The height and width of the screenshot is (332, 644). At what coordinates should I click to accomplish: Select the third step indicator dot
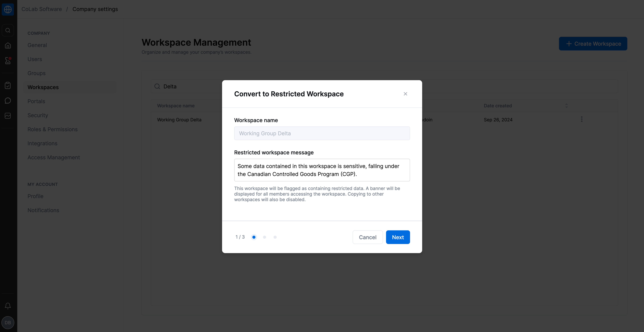(275, 237)
